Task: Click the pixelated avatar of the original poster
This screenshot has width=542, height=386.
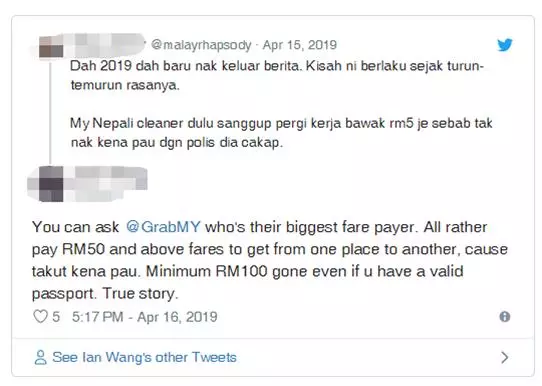Action: coord(51,47)
